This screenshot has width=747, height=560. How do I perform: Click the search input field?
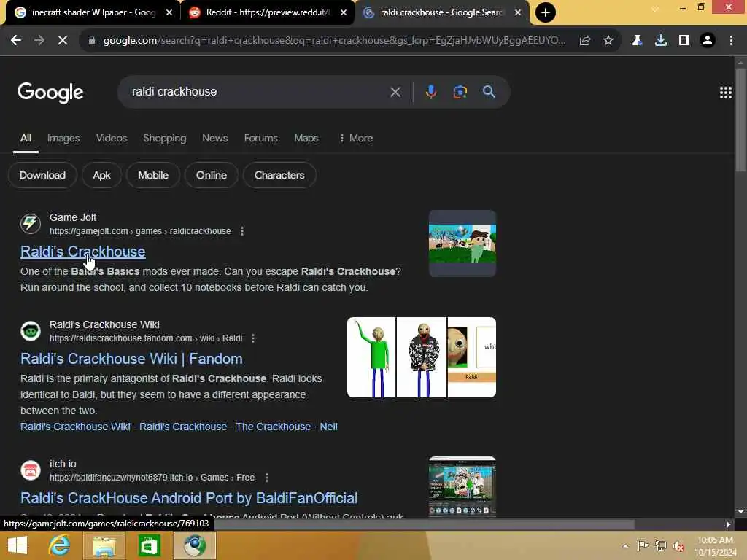(258, 92)
